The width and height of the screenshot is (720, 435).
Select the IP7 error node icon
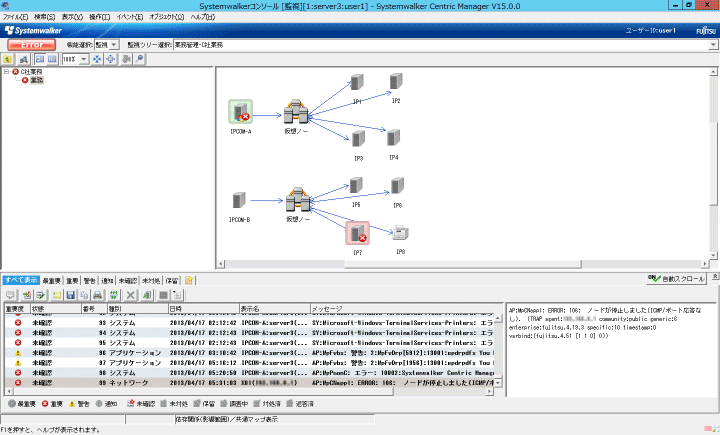(357, 233)
